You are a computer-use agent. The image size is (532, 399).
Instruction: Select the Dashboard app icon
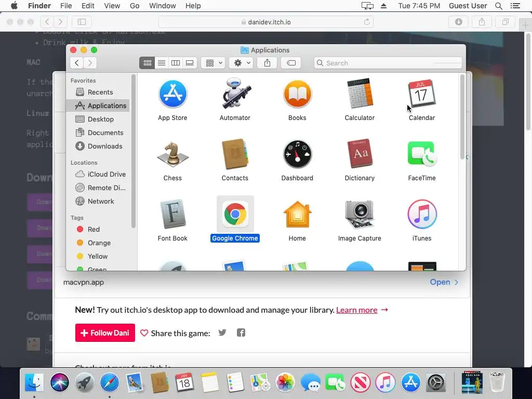(x=297, y=154)
